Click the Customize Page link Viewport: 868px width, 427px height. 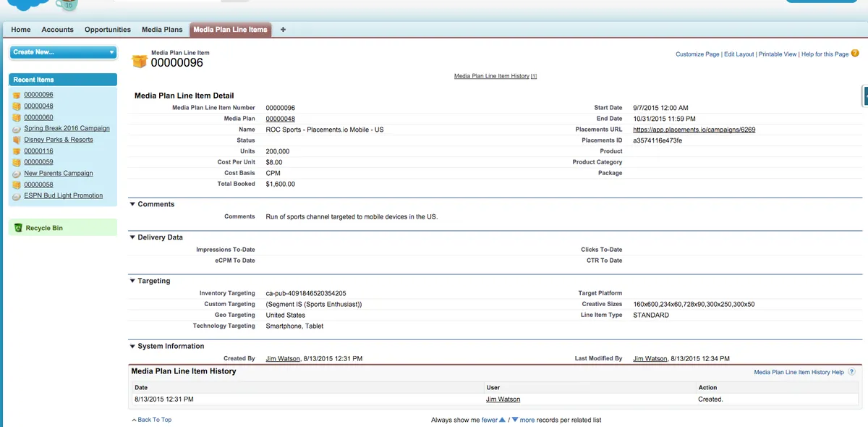click(697, 54)
